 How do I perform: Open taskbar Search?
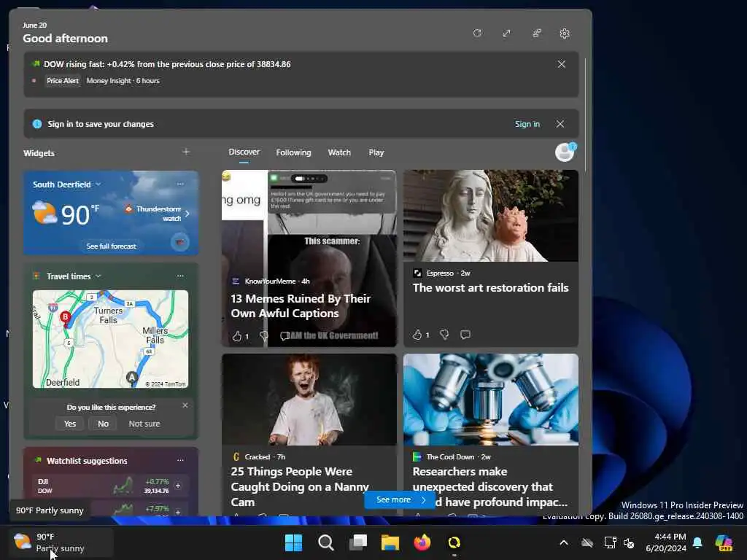point(326,542)
